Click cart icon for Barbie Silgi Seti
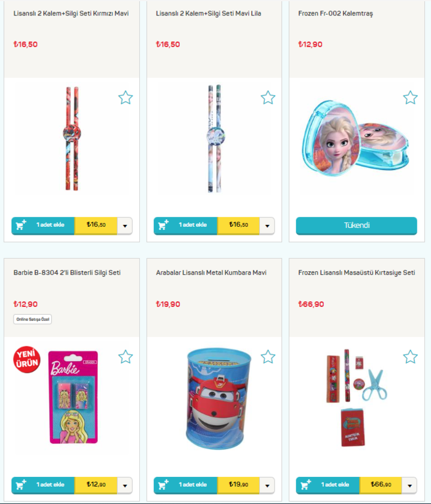The width and height of the screenshot is (431, 504). coord(21,484)
